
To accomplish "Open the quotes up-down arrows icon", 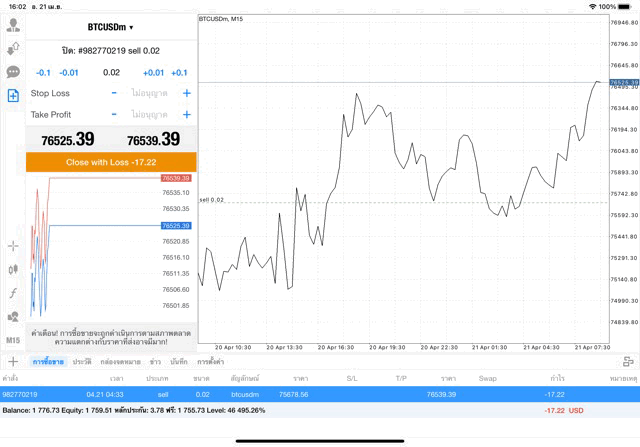I will [13, 47].
